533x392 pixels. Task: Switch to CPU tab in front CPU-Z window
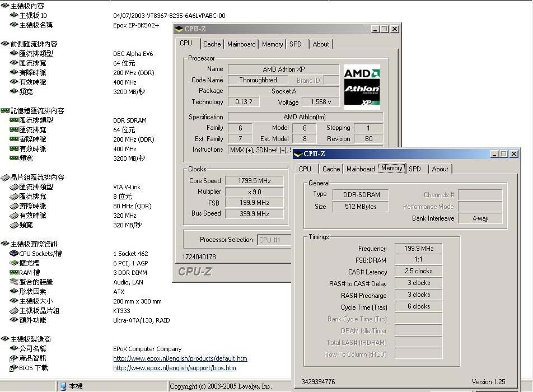[x=305, y=169]
